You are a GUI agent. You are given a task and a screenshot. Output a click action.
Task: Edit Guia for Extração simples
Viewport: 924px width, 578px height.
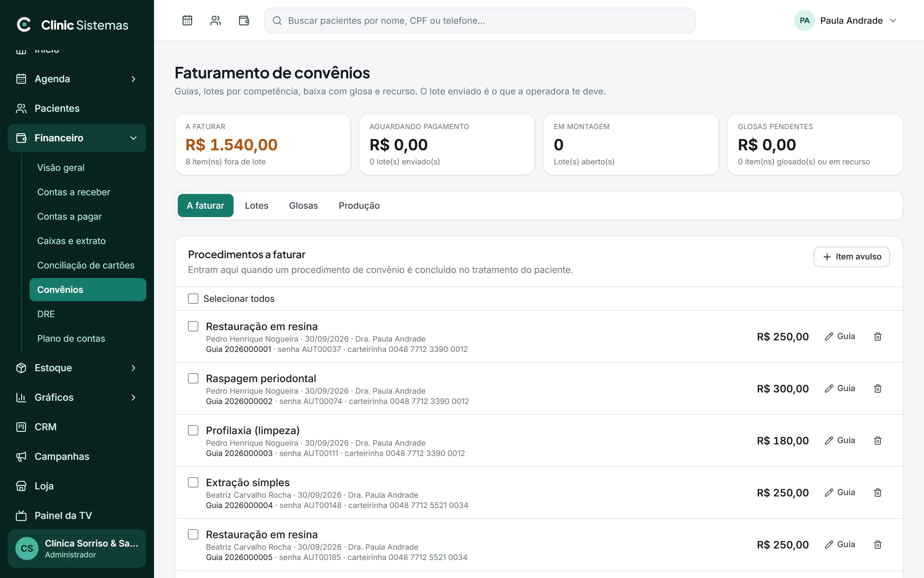coord(840,492)
